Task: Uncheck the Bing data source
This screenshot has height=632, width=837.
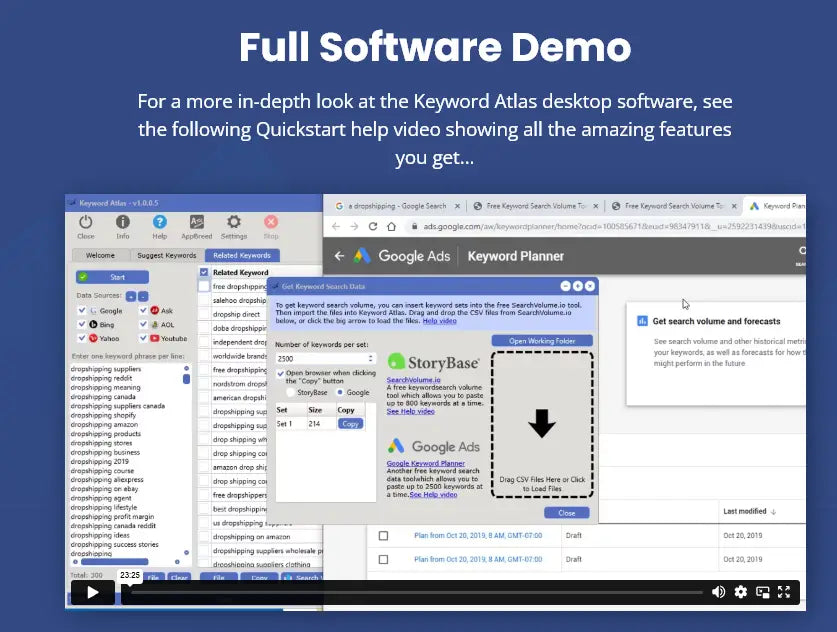Action: 82,324
